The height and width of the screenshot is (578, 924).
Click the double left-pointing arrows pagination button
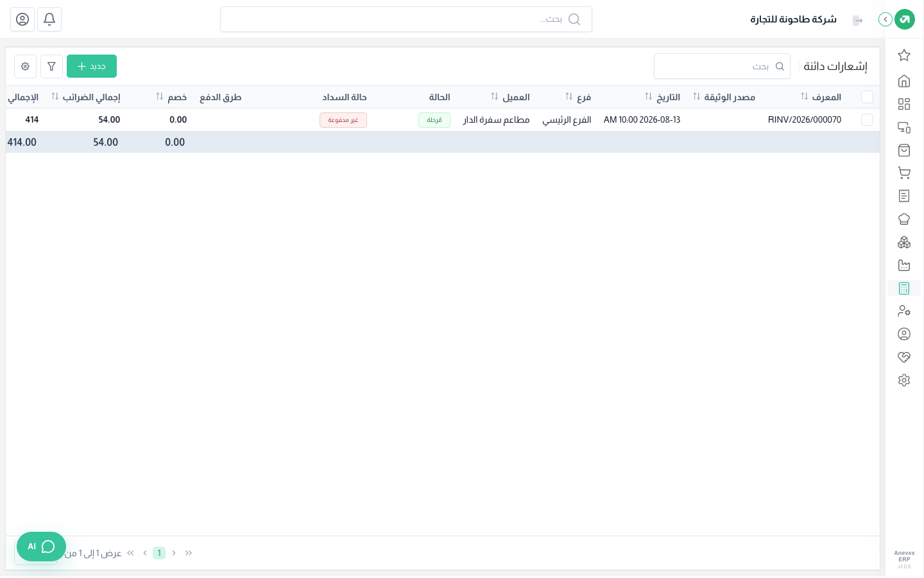(131, 553)
